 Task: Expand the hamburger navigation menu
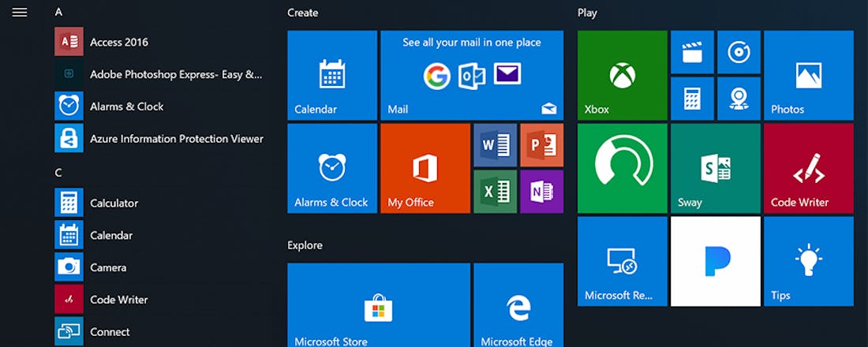[20, 12]
